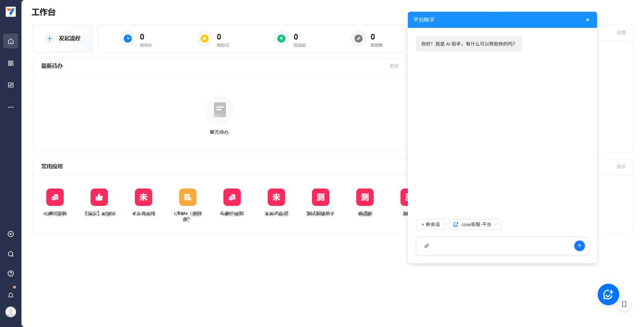Viewport: 644px width, 327px height.
Task: Open the 我标记 counter
Action: click(213, 39)
